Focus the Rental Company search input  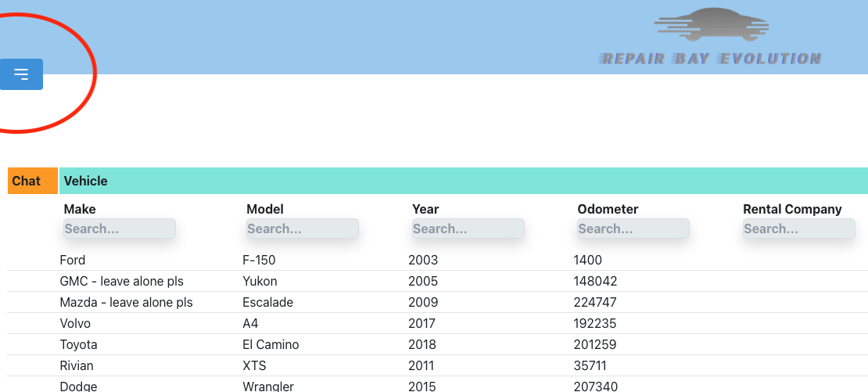click(x=798, y=228)
